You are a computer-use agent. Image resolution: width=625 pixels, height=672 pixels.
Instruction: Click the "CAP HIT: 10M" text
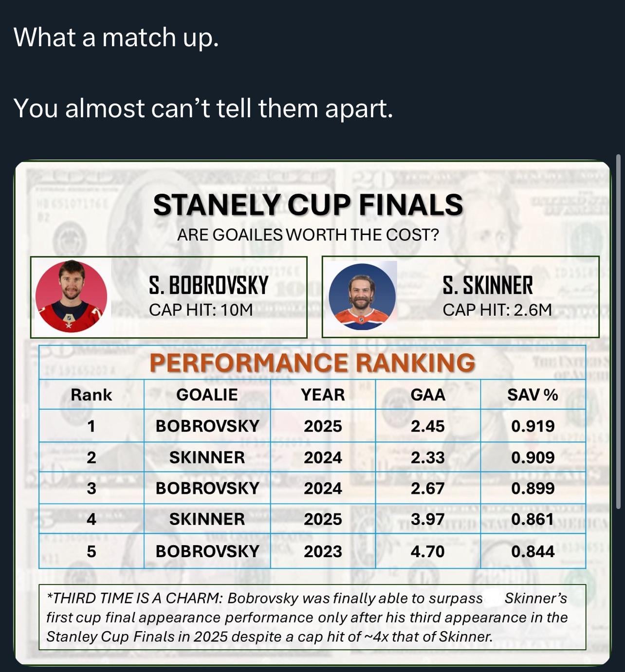pos(201,309)
